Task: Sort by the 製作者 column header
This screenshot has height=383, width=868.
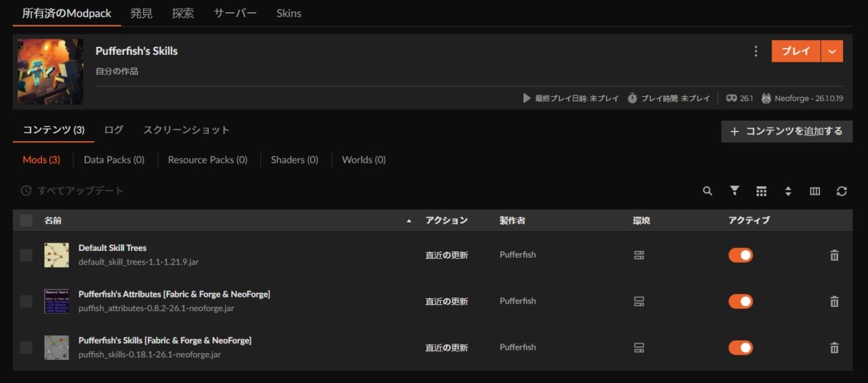Action: 512,220
